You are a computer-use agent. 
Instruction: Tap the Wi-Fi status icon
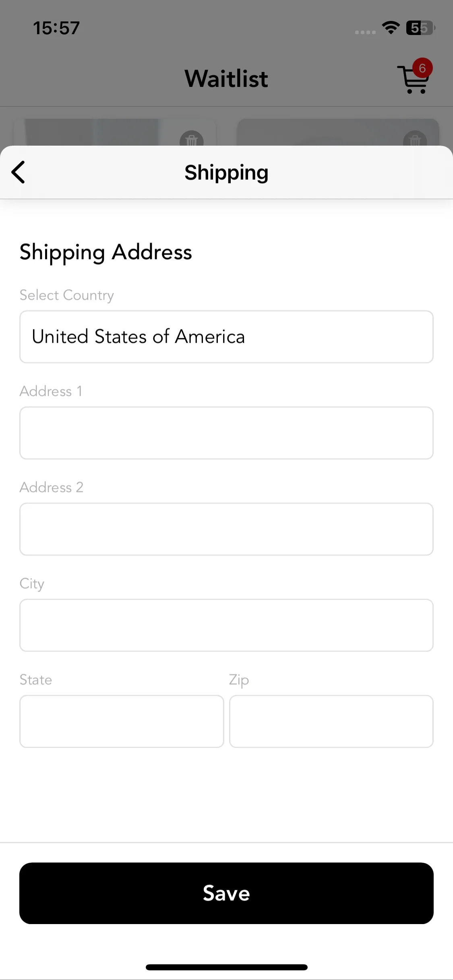391,28
